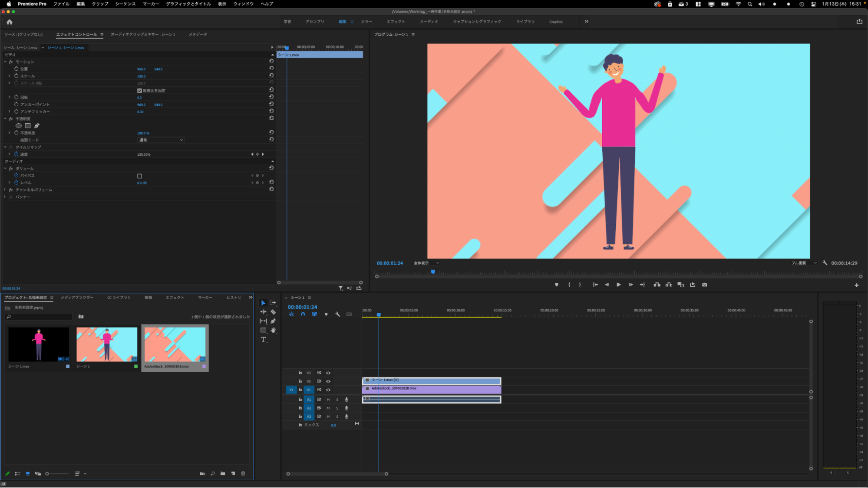868x488 pixels.
Task: Open the エフェクト workspace
Action: (x=396, y=22)
